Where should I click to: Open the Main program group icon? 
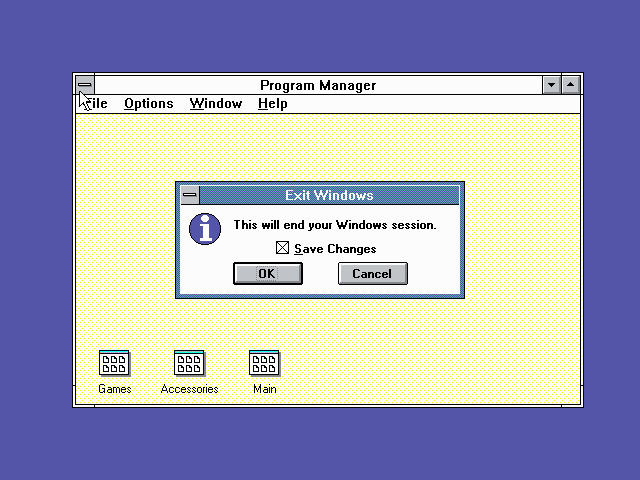click(264, 363)
